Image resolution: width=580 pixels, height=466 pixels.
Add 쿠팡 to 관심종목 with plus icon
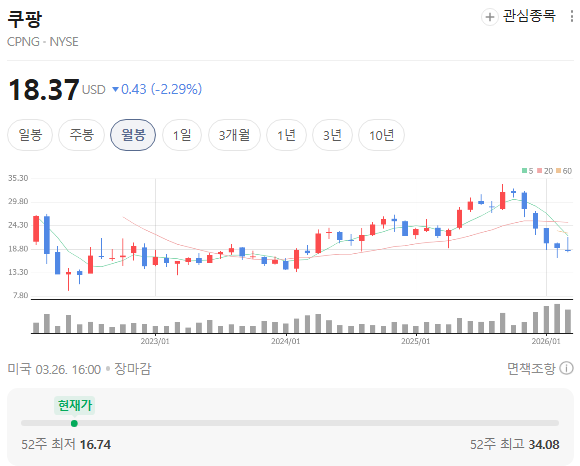[x=489, y=17]
